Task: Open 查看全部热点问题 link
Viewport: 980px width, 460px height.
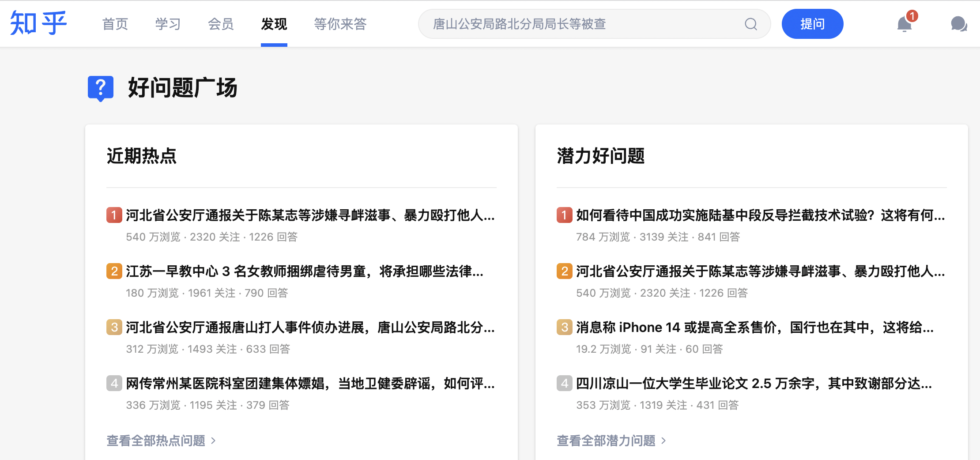Action: click(157, 440)
